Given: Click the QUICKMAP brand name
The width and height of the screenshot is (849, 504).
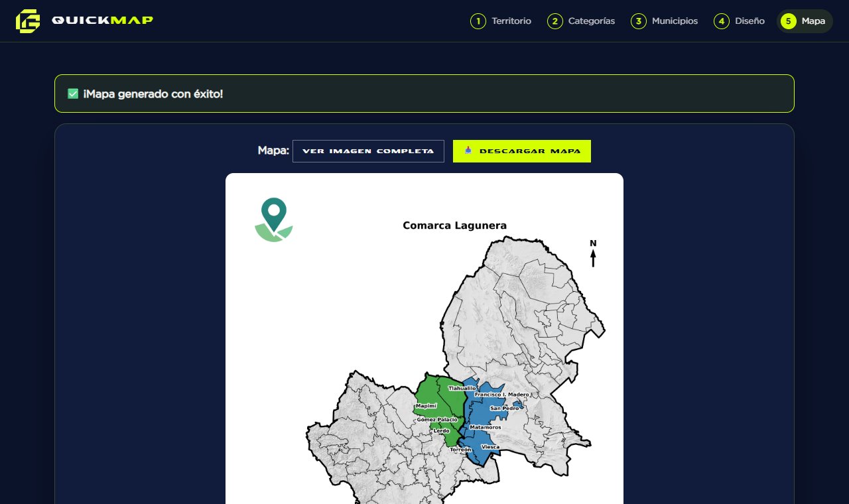Looking at the screenshot, I should point(102,21).
